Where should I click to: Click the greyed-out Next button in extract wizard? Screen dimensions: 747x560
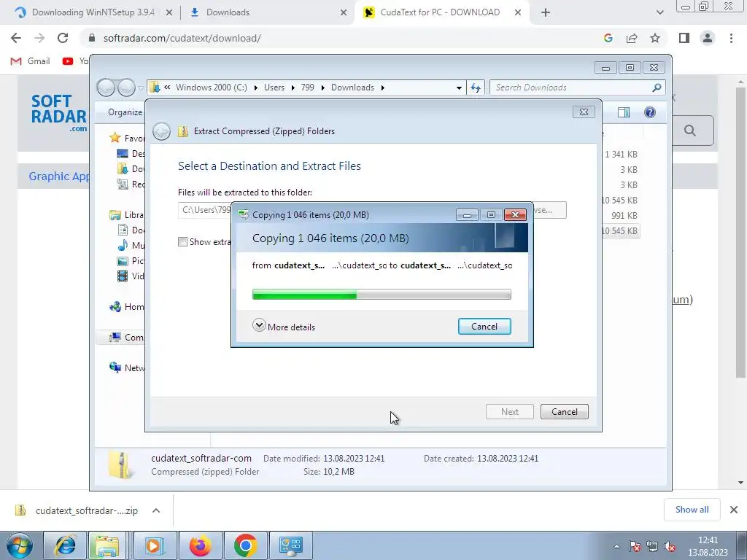pos(509,411)
